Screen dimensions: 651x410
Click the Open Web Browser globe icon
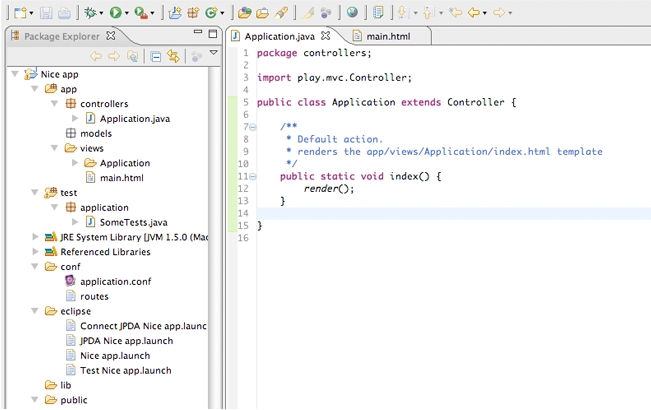click(x=352, y=13)
